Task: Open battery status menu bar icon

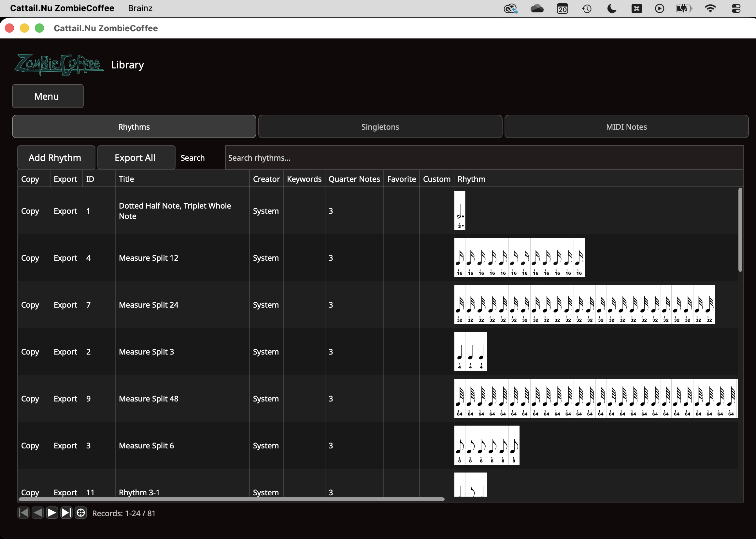Action: pos(684,8)
